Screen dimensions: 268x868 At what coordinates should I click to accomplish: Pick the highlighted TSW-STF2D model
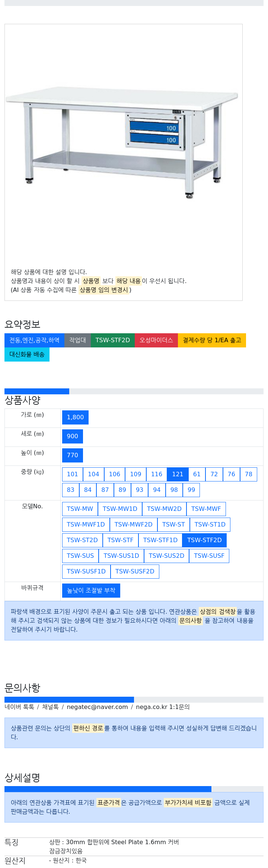point(204,540)
